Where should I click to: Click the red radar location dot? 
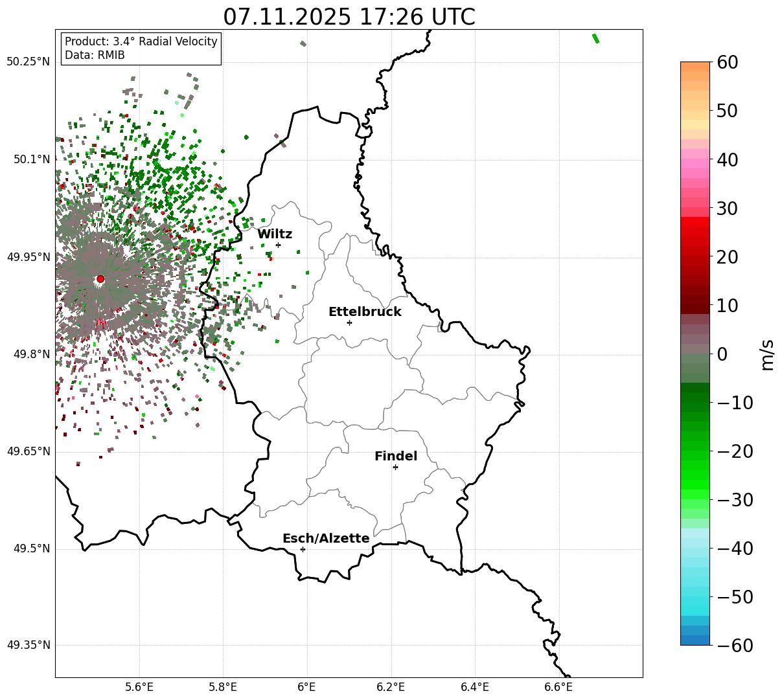coord(100,279)
